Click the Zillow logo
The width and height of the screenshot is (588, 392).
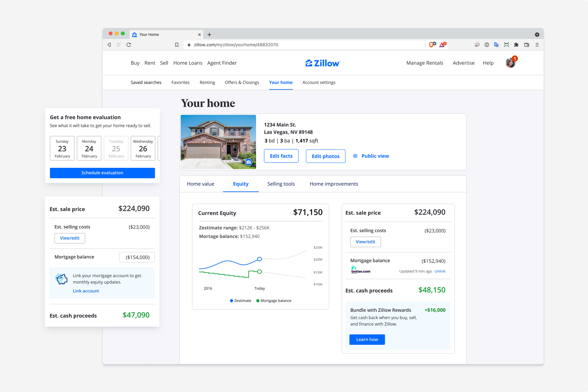point(323,63)
